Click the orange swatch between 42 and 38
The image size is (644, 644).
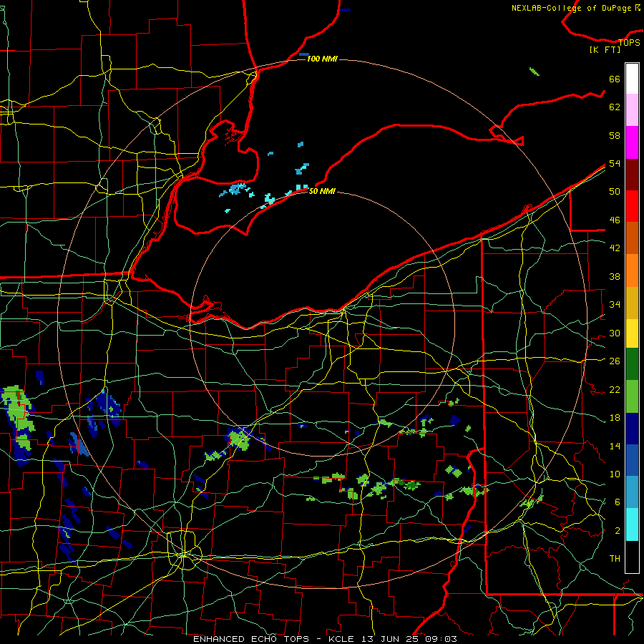632,270
